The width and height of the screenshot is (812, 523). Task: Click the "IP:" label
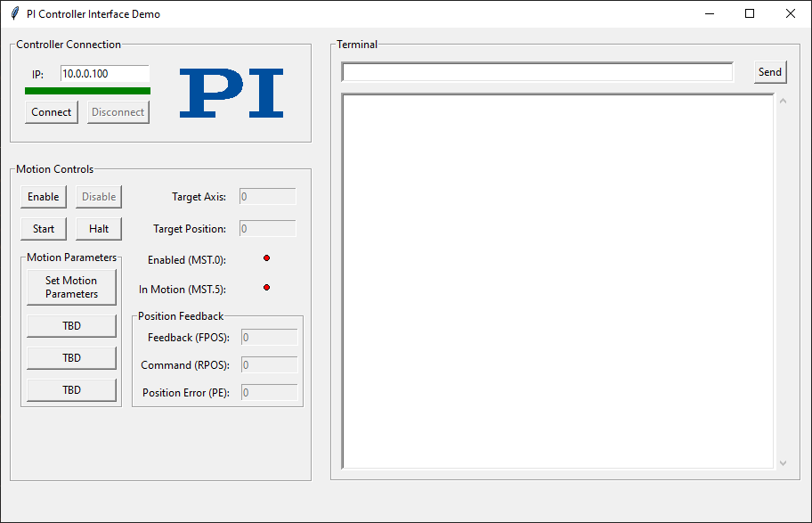click(37, 75)
